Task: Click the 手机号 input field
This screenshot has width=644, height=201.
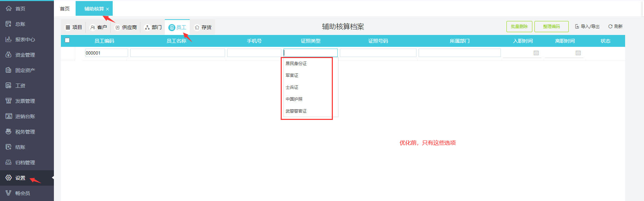Action: tap(254, 53)
